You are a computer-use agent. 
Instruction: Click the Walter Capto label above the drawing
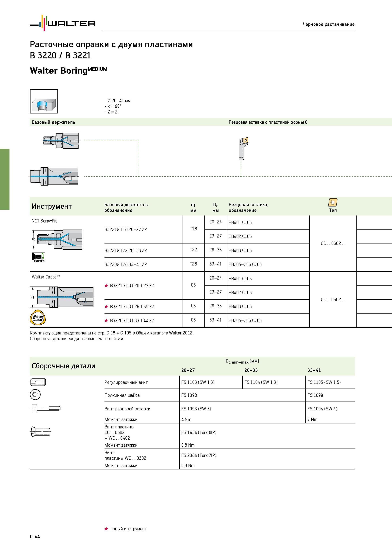click(46, 277)
